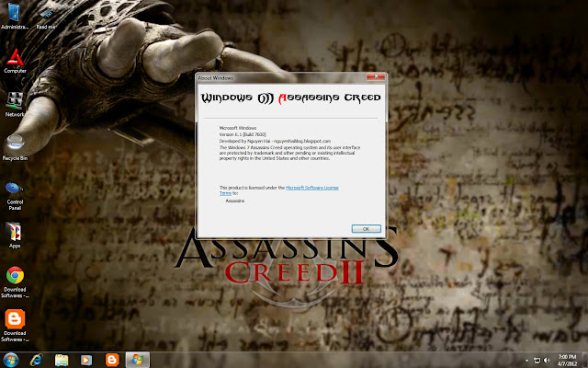Screen dimensions: 588x368
Task: Click the About Windows title bar text
Action: 215,78
